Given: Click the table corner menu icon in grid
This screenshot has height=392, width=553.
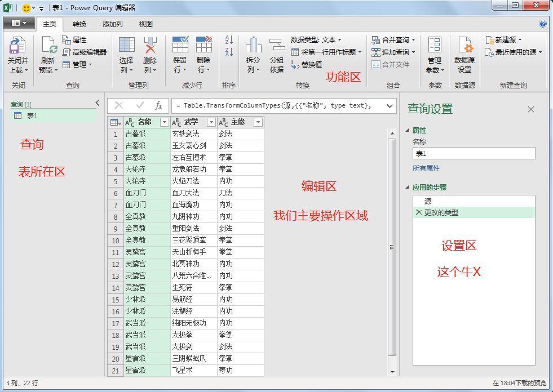Looking at the screenshot, I should tap(116, 122).
